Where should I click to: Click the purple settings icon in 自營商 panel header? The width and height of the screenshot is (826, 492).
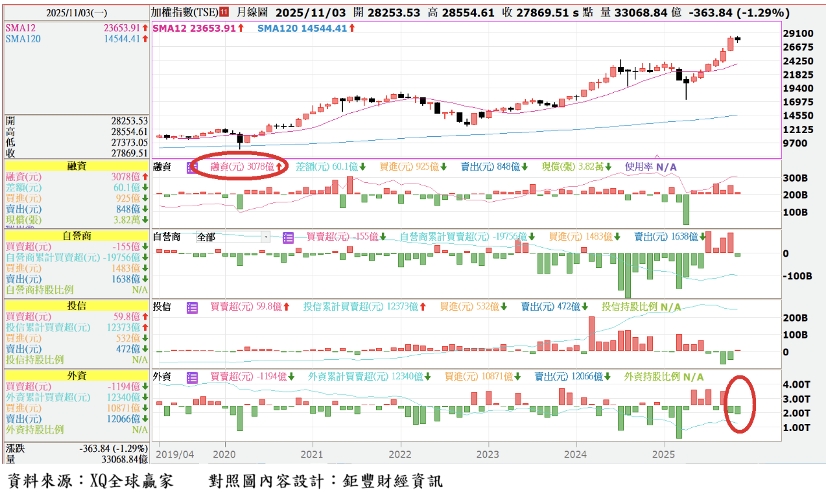287,237
